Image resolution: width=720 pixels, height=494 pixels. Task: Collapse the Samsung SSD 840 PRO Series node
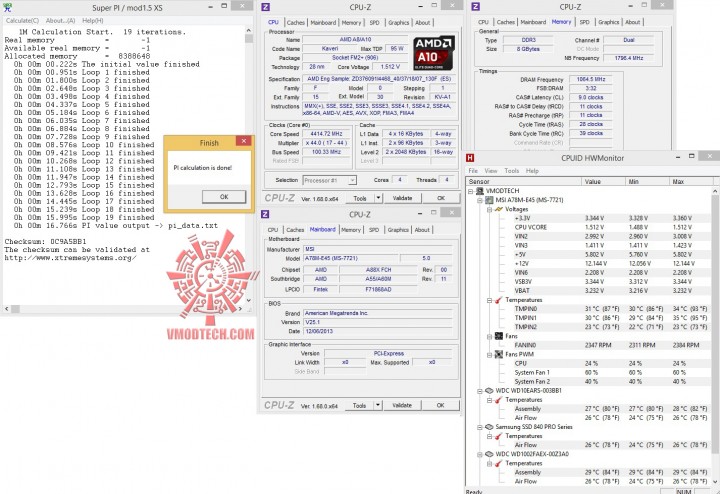480,427
